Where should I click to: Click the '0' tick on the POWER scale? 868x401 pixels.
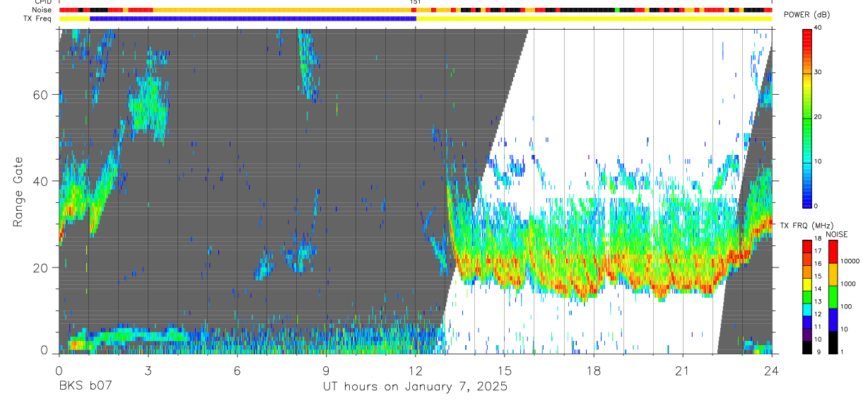pyautogui.click(x=816, y=206)
